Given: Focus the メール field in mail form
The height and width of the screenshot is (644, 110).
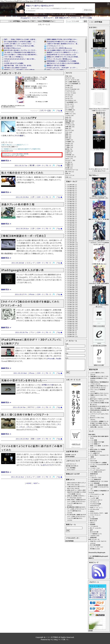Looking at the screenshot, I should [x=75, y=351].
